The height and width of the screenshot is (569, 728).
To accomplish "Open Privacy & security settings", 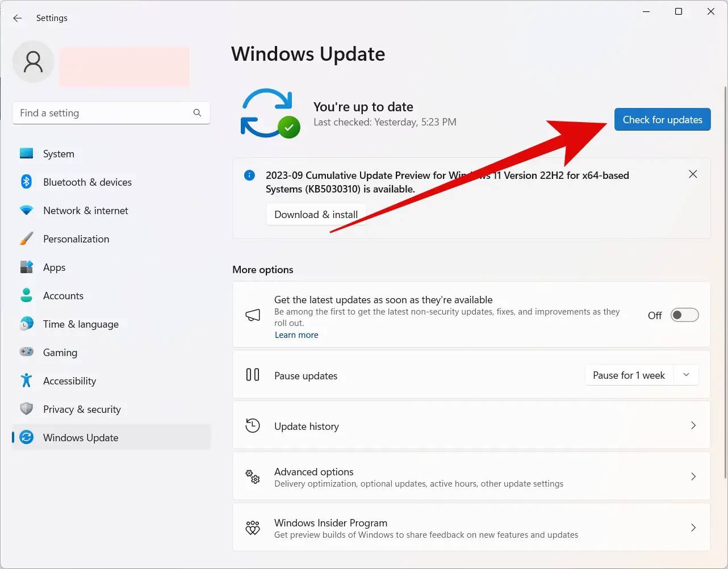I will point(82,409).
